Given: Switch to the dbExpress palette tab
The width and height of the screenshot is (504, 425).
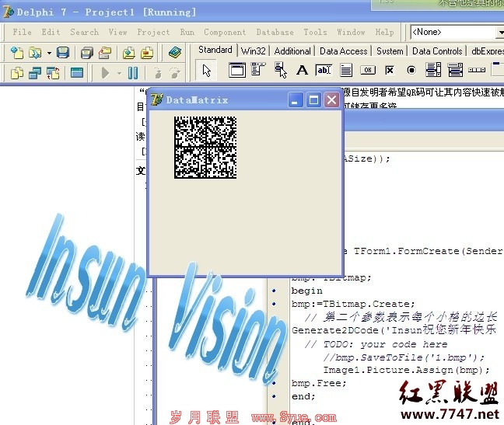Looking at the screenshot, I should click(x=486, y=51).
